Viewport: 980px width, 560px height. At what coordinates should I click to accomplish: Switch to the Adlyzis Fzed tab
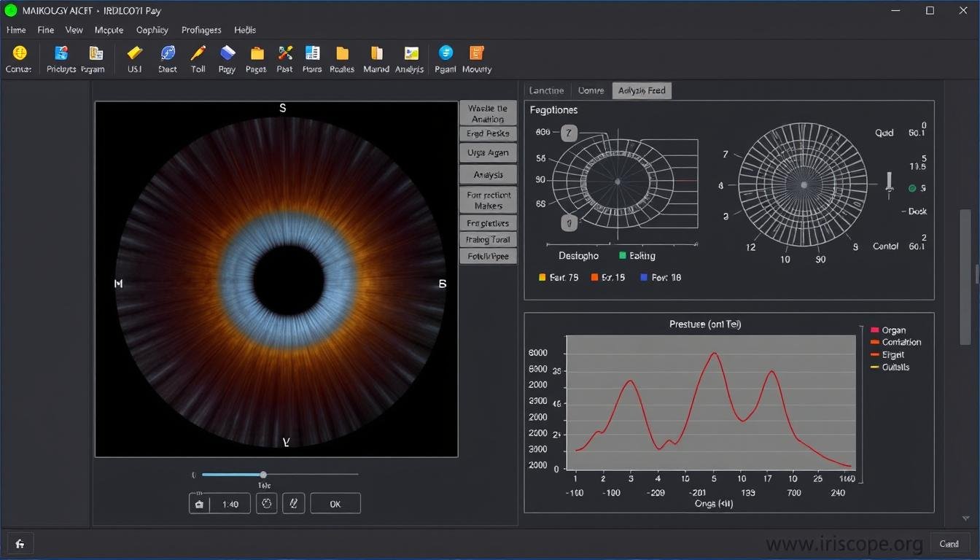[641, 90]
